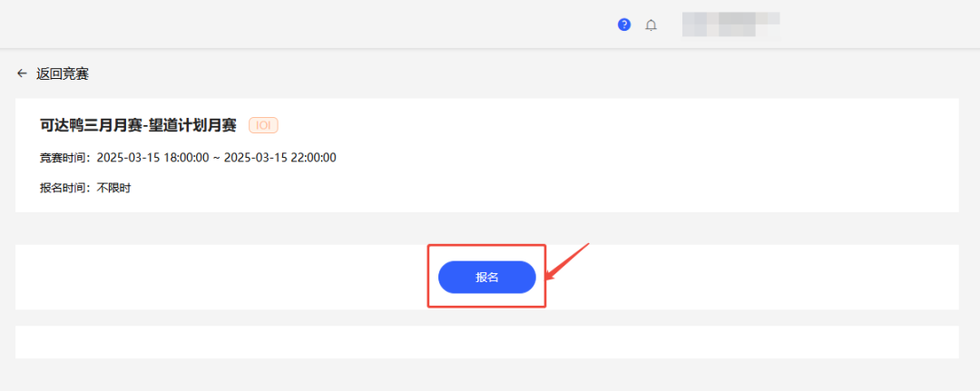This screenshot has width=980, height=391.
Task: Click the 不限时 registration value
Action: [x=113, y=189]
